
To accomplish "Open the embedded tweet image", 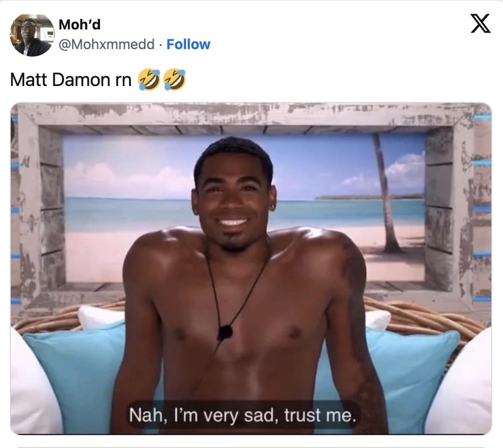I will pyautogui.click(x=251, y=268).
